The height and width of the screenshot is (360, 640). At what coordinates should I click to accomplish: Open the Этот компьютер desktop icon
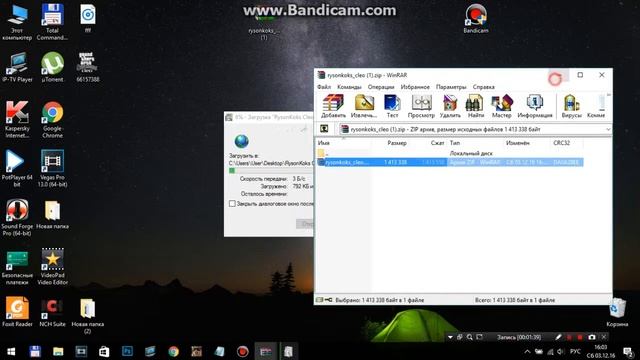(17, 23)
